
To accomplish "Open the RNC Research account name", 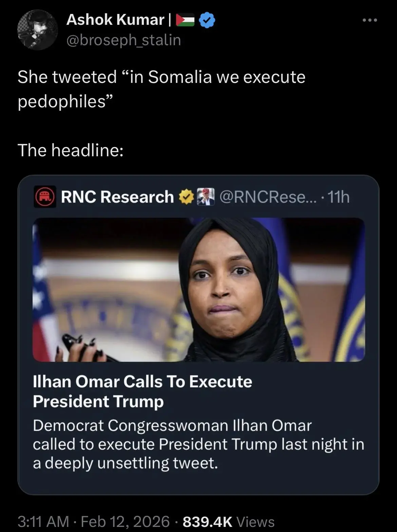I will (x=117, y=197).
